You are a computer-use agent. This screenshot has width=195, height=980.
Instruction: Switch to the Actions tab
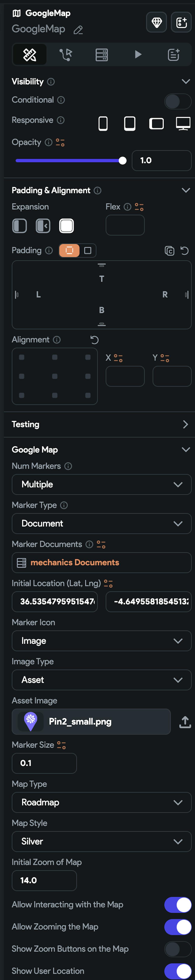pos(66,55)
